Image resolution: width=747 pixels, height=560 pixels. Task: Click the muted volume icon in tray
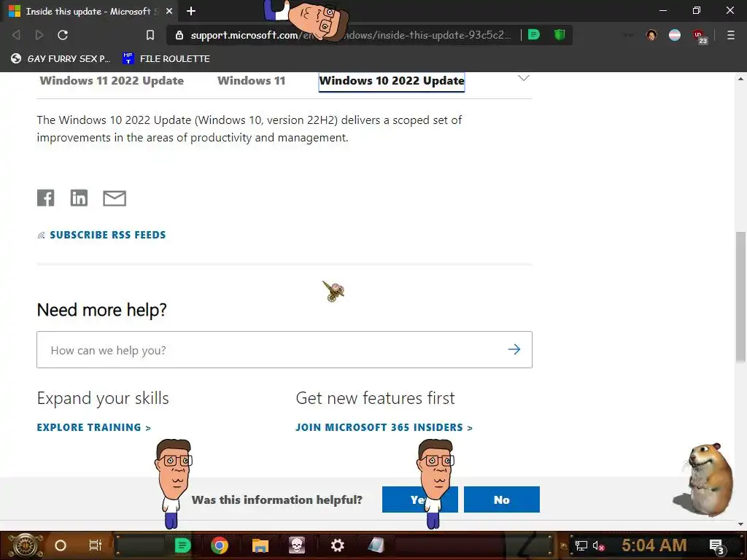click(x=598, y=545)
